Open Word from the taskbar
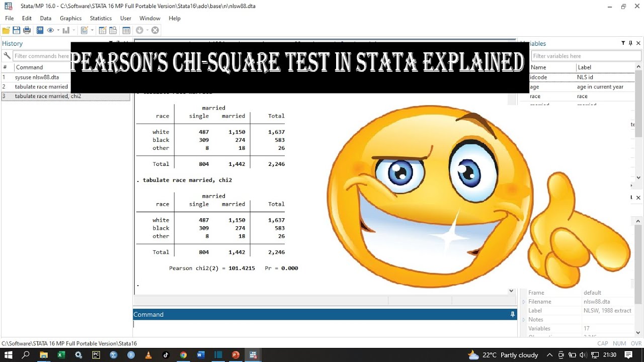The width and height of the screenshot is (644, 362). tap(201, 354)
